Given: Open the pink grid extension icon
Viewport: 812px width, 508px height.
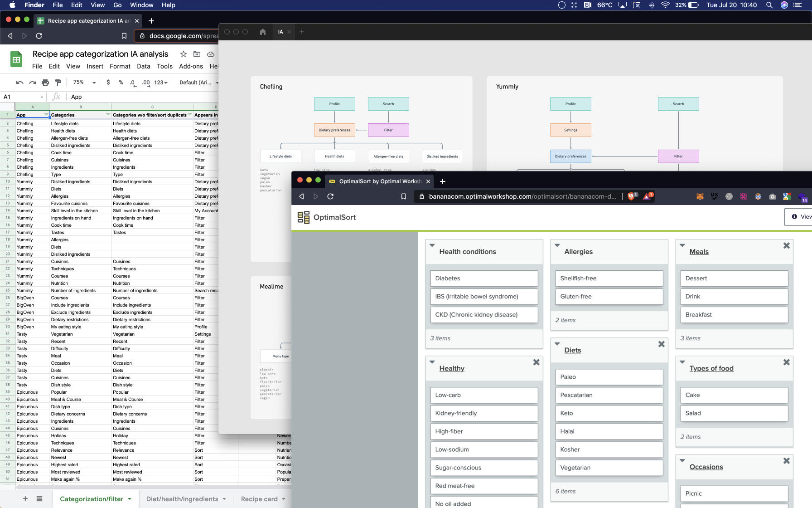Looking at the screenshot, I should (x=744, y=196).
